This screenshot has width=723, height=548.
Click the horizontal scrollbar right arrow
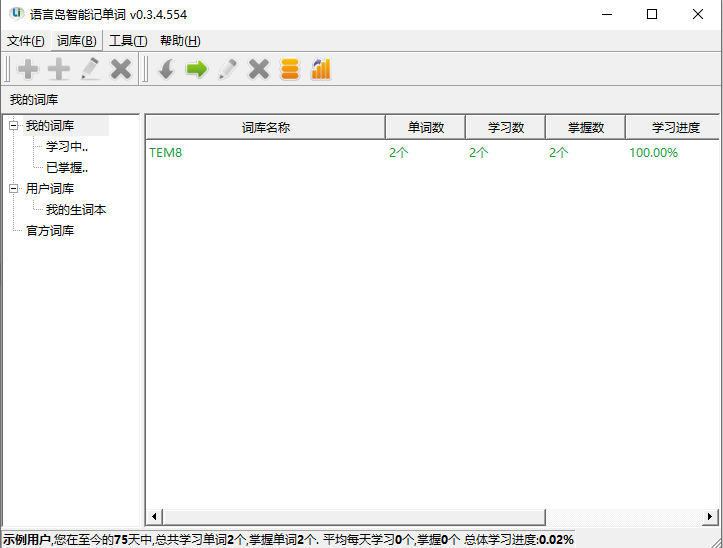[710, 517]
